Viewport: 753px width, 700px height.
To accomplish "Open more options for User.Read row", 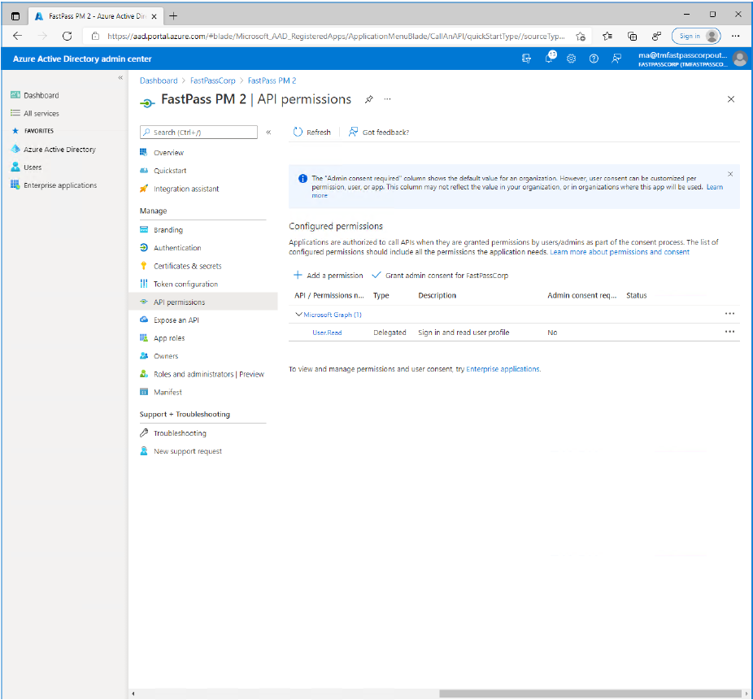I will coord(729,332).
